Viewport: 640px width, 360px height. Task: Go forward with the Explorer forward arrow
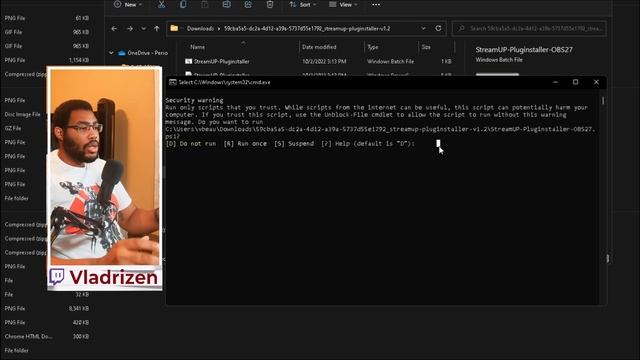(130, 29)
